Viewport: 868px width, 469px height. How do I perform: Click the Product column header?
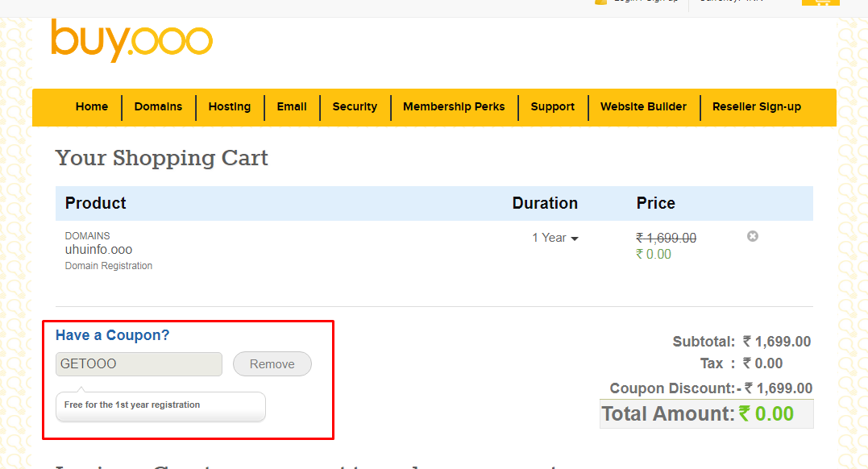click(95, 203)
